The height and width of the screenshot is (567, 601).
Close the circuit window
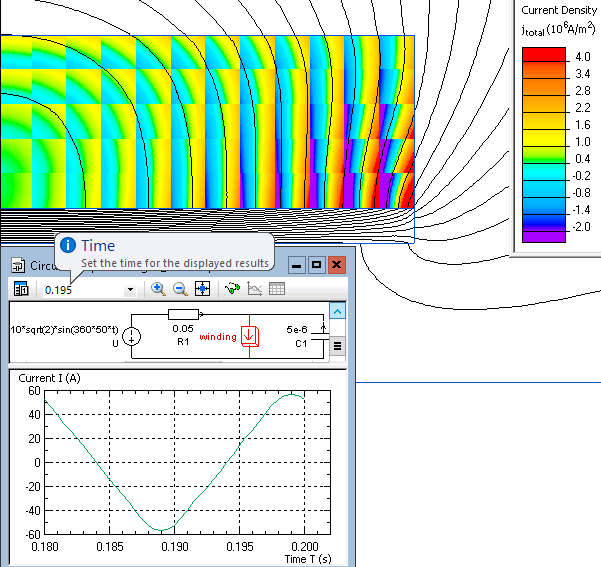pos(337,265)
